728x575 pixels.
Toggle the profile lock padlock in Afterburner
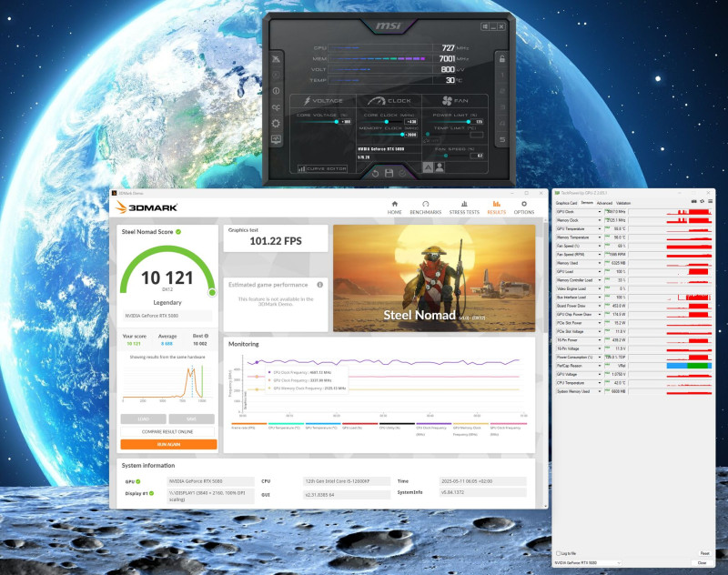(x=502, y=59)
